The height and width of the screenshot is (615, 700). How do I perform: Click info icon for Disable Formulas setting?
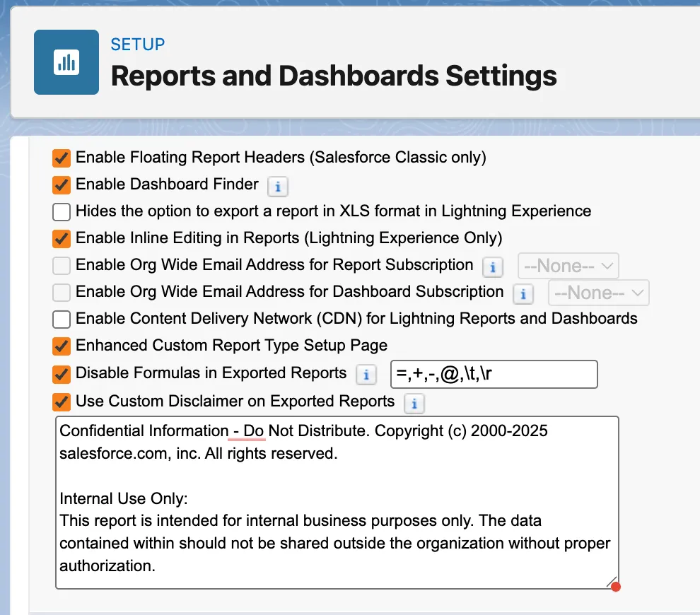(366, 375)
